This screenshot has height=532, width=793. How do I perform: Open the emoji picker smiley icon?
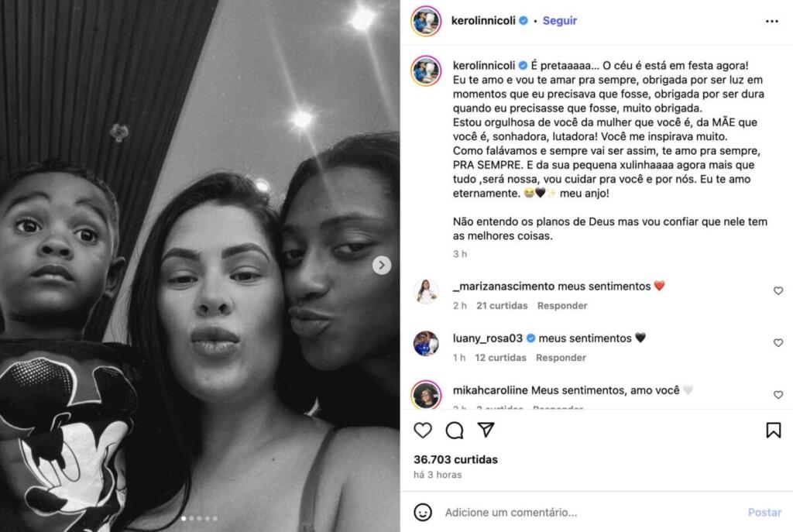click(x=423, y=513)
